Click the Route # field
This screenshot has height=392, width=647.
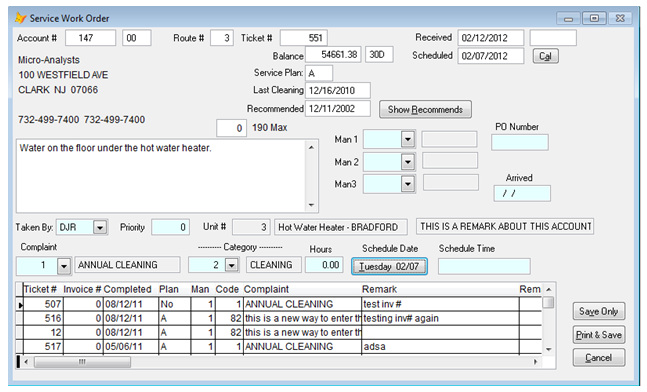pos(222,38)
